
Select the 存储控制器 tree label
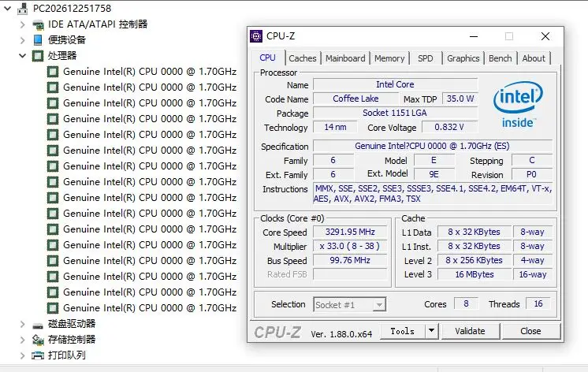point(72,340)
